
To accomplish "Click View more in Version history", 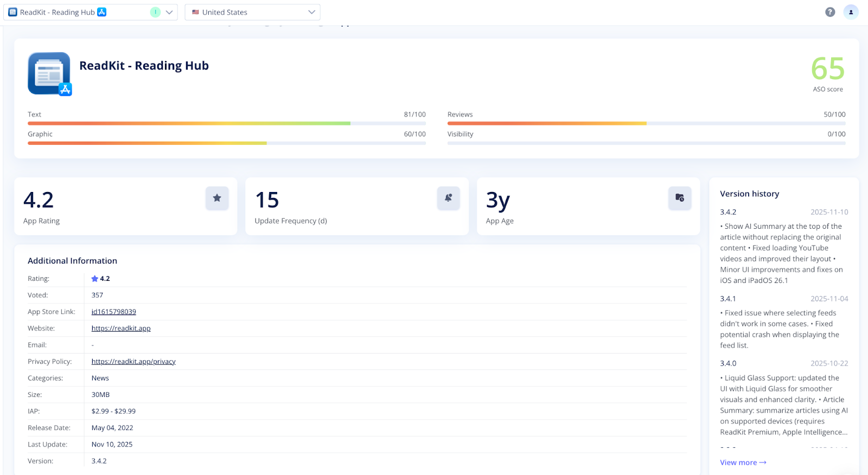I will 743,463.
